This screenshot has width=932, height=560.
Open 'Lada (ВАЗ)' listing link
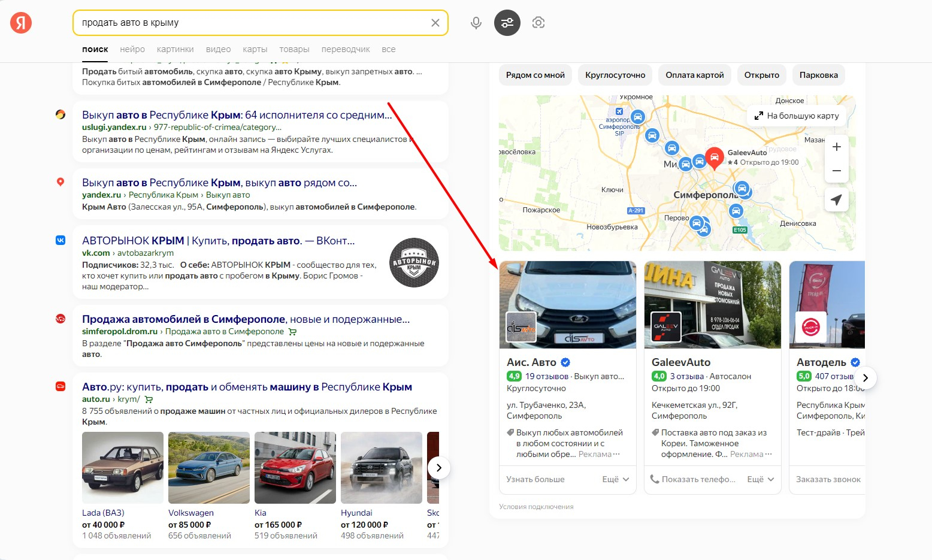pyautogui.click(x=103, y=513)
